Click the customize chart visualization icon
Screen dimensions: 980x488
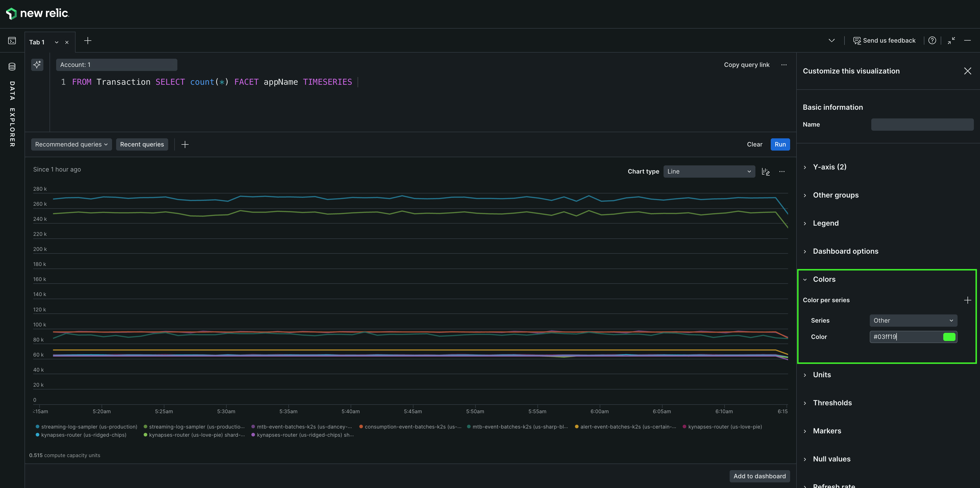(765, 172)
